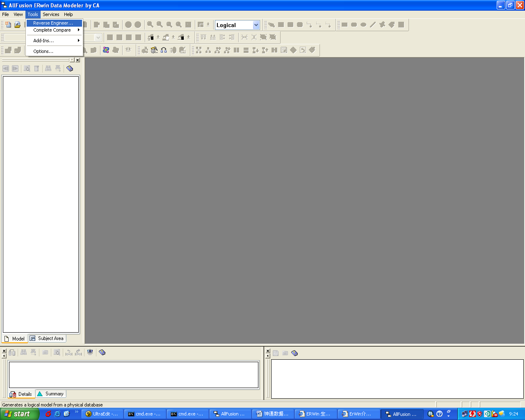Viewport: 525px width, 420px height.
Task: Open the Model Explorer help book icon
Action: (x=69, y=68)
